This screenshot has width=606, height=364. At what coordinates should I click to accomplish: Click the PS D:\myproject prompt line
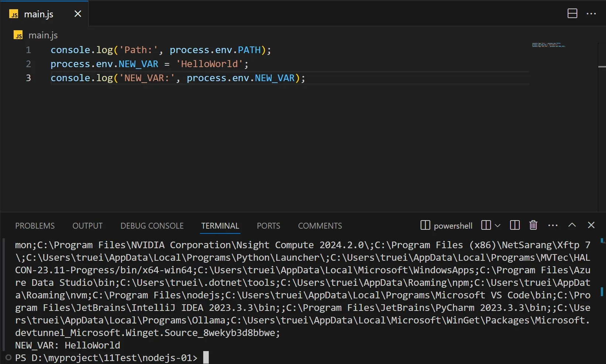[x=106, y=358]
